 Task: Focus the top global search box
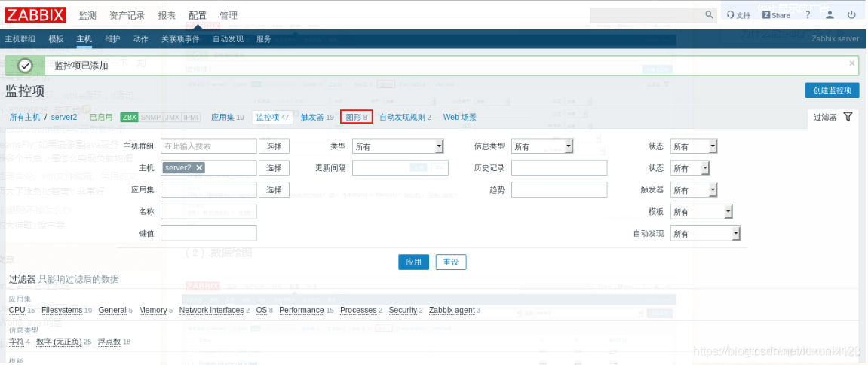coord(646,15)
